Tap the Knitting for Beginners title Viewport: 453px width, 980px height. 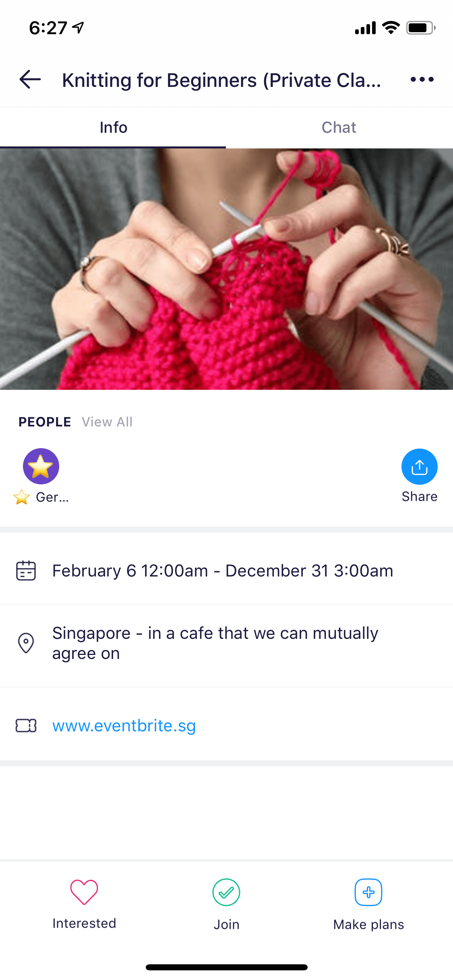(221, 80)
